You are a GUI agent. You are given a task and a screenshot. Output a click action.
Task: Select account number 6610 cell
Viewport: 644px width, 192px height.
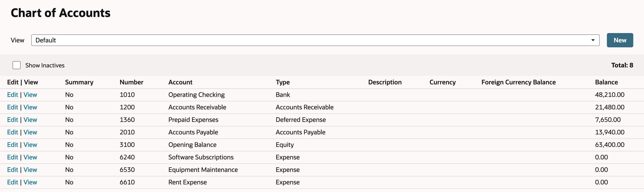(127, 182)
